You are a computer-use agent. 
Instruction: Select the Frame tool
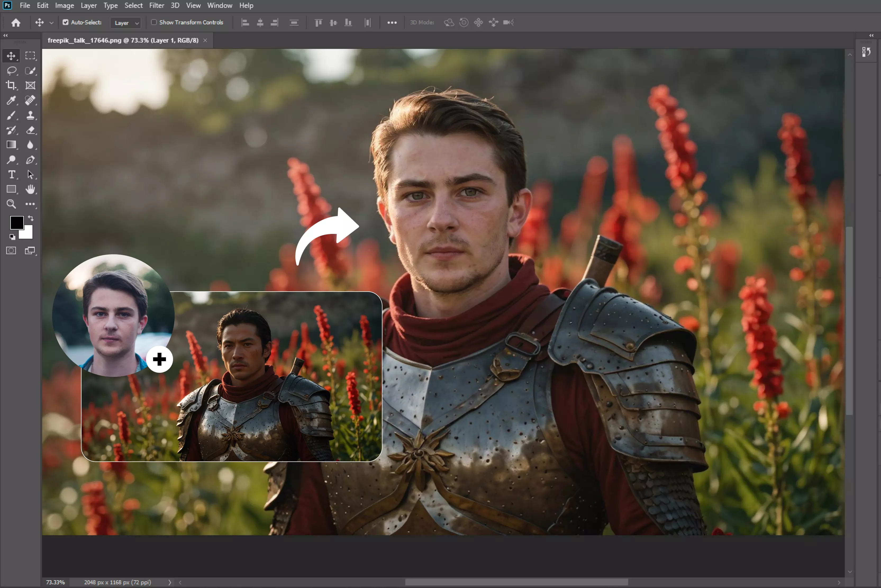(30, 85)
